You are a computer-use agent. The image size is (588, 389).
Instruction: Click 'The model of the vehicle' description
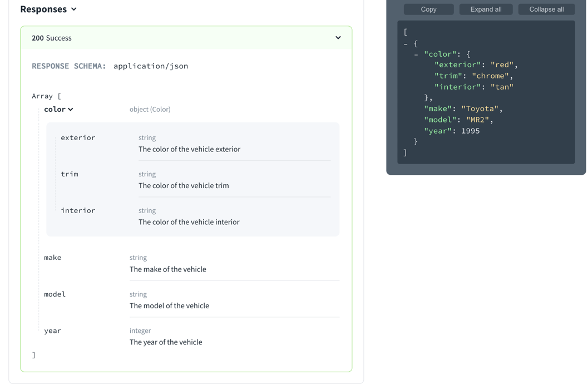point(169,306)
